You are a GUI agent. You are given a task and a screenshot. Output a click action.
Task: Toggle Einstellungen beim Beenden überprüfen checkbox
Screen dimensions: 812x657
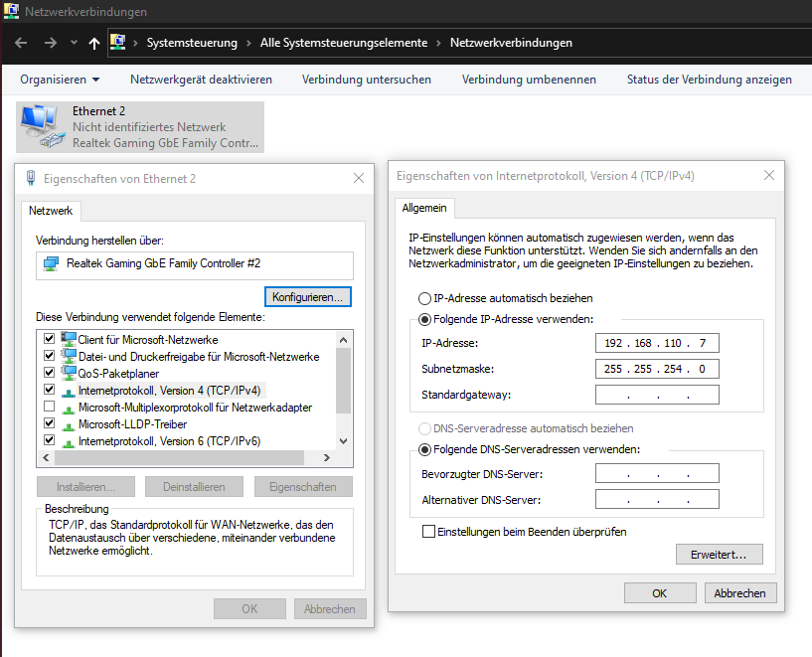[428, 532]
